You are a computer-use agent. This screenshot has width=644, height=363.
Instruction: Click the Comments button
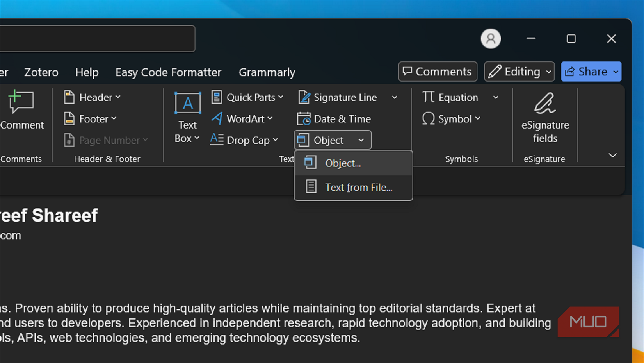[x=438, y=72]
